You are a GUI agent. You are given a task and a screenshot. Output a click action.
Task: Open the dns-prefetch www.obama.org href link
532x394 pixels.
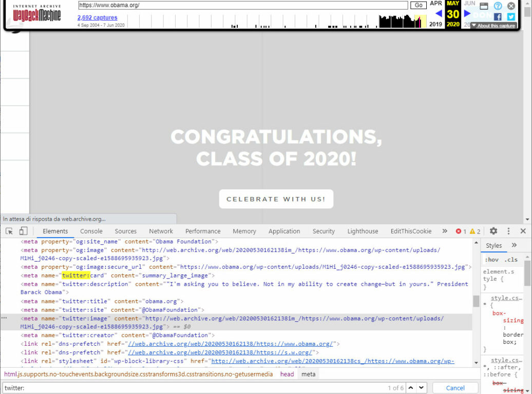(231, 344)
